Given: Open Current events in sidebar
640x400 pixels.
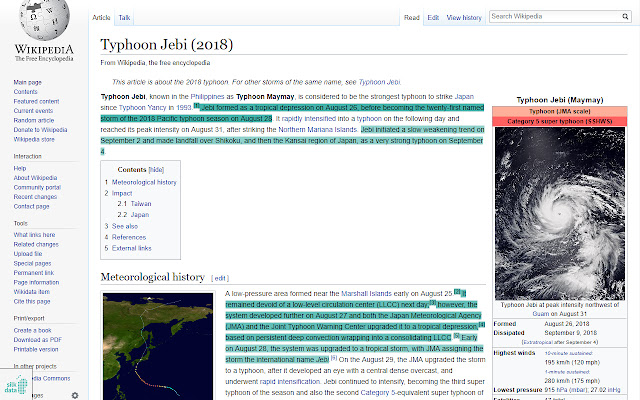Looking at the screenshot, I should [33, 111].
